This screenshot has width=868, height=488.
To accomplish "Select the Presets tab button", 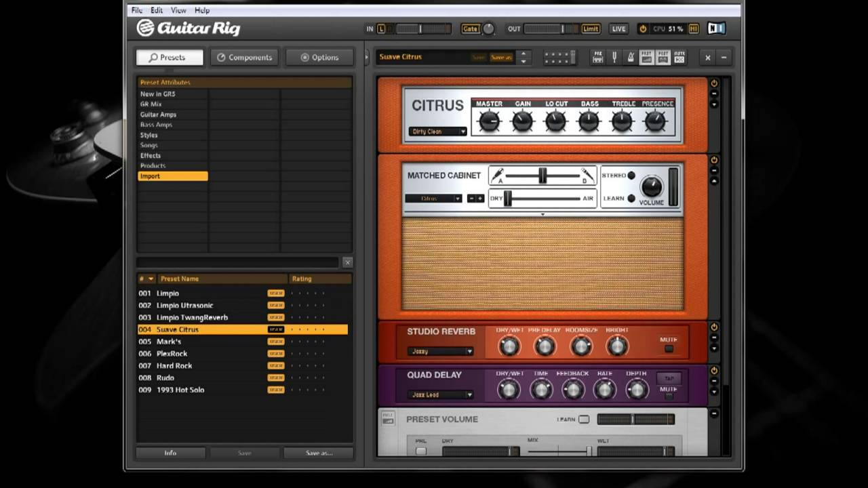I will coord(170,58).
